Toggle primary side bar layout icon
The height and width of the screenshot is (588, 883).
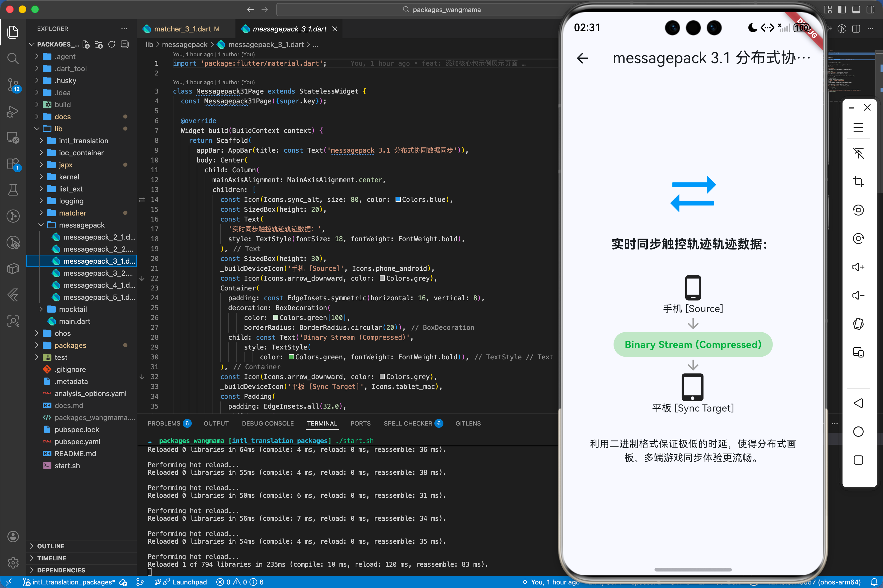point(842,9)
